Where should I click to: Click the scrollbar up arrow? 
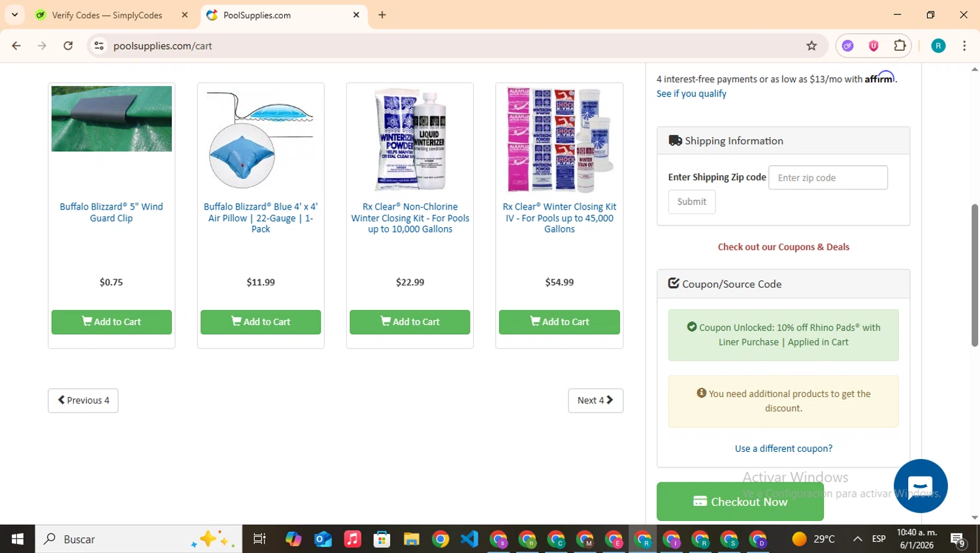point(975,69)
